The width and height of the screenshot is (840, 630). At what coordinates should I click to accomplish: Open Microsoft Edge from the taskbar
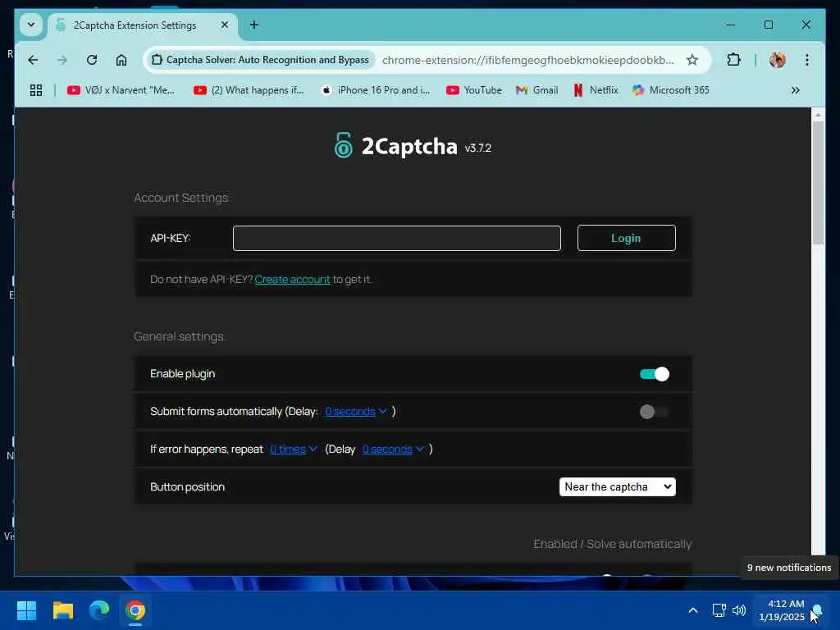99,610
